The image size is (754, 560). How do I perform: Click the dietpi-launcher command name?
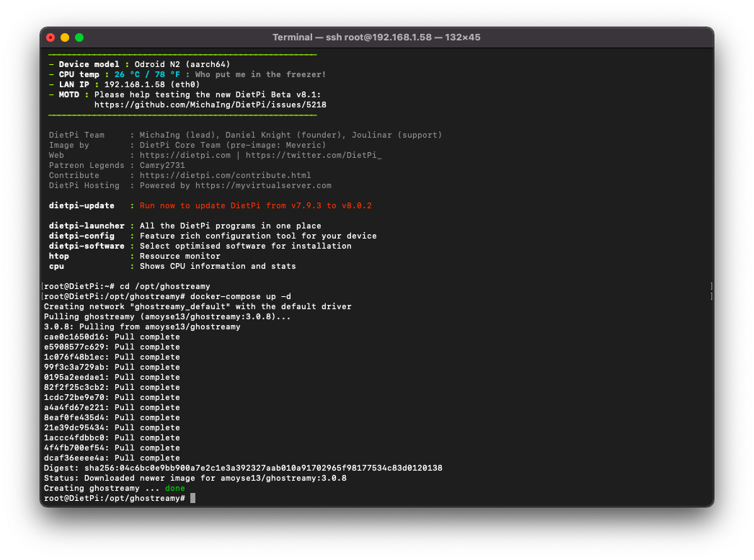(87, 226)
